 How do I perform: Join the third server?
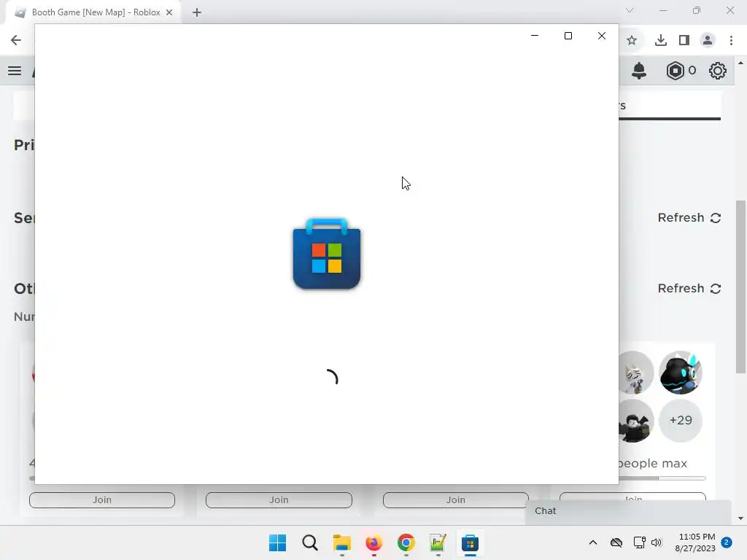455,500
